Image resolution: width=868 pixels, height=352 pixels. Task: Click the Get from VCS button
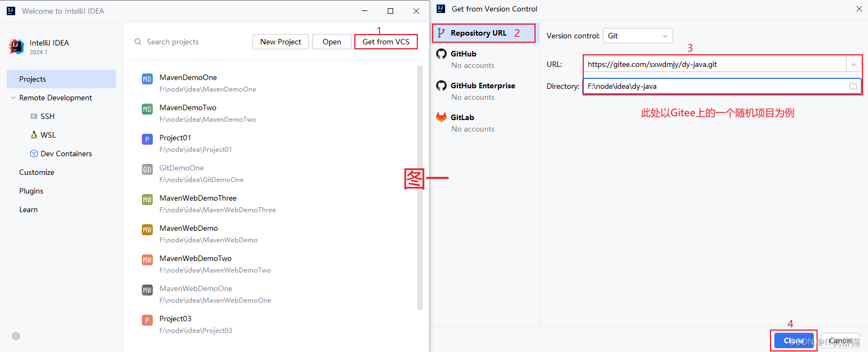coord(386,42)
